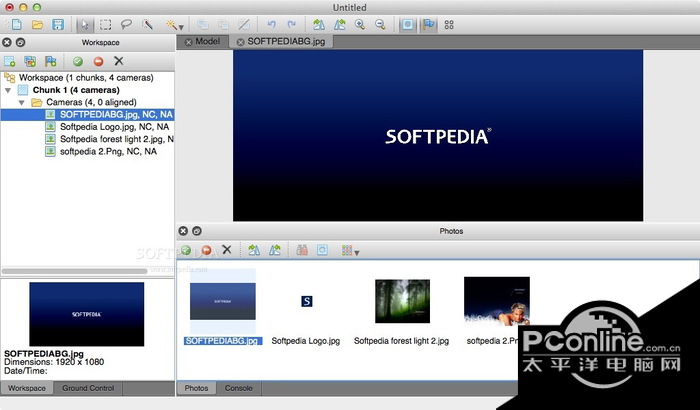Disable cameras with Workspace red stop icon
The width and height of the screenshot is (700, 410).
click(98, 61)
